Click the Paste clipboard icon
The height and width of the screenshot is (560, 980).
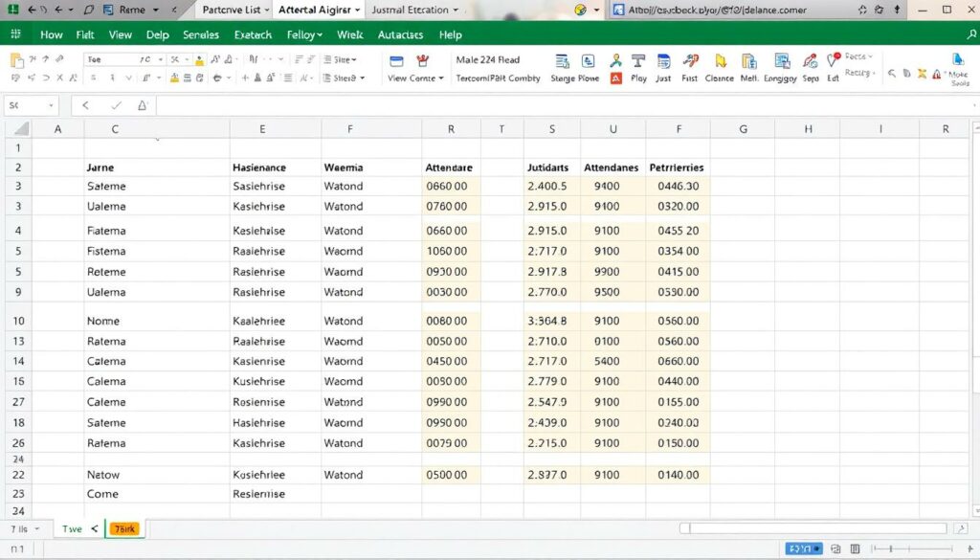tap(17, 60)
